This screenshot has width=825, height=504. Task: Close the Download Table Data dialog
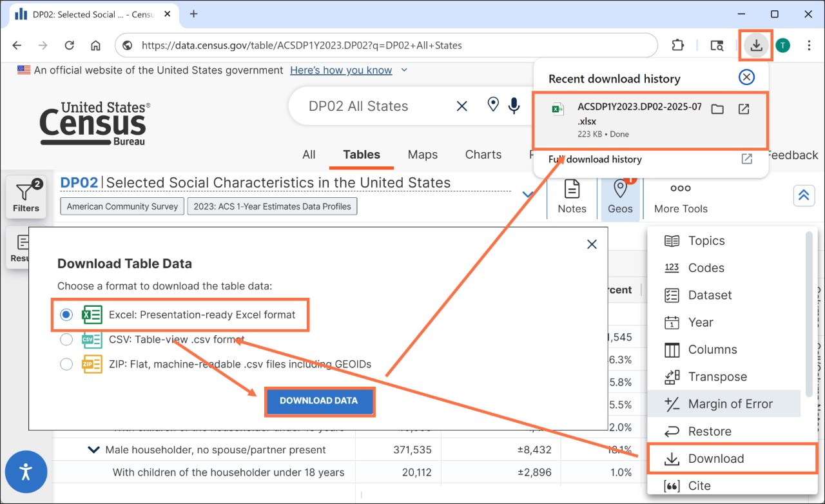point(592,244)
